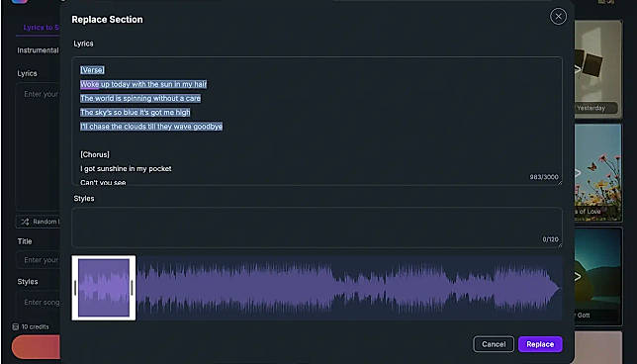Click lyric 'I'll chase the clouds till they wave goodbye'
The width and height of the screenshot is (637, 364).
151,127
